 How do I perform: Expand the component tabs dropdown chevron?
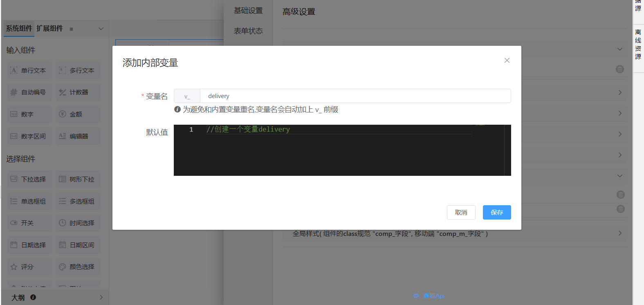(x=101, y=29)
